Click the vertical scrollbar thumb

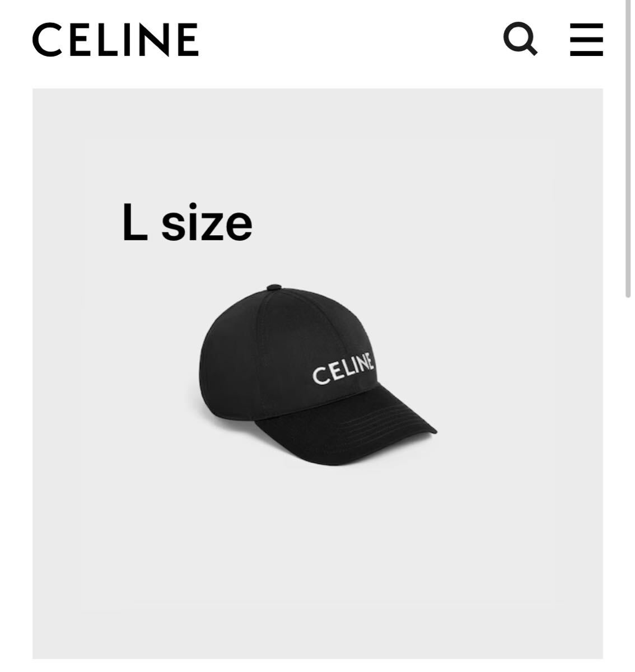click(628, 148)
